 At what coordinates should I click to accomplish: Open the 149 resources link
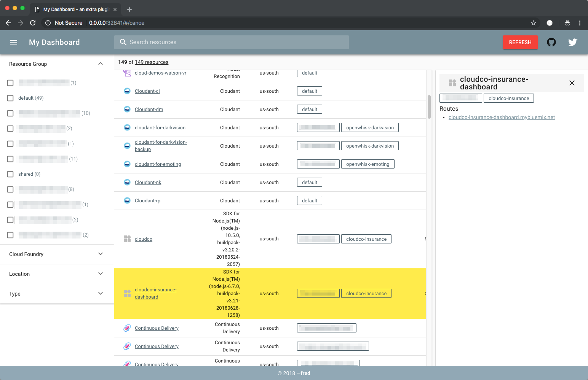coord(151,62)
